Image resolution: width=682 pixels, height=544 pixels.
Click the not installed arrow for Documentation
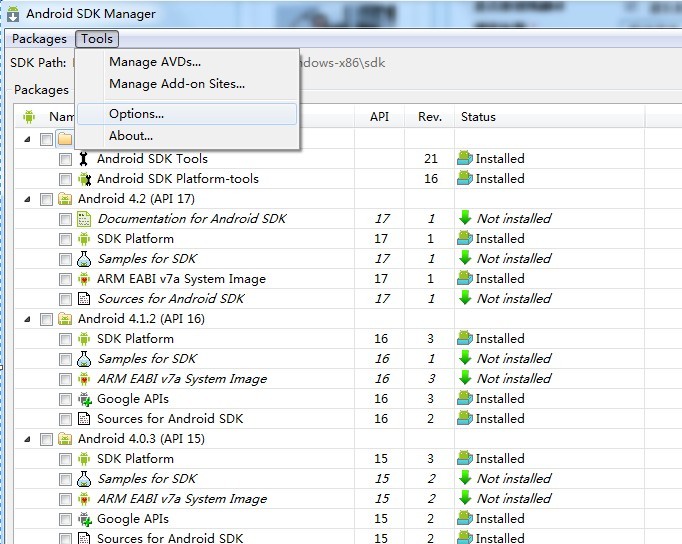(x=465, y=218)
